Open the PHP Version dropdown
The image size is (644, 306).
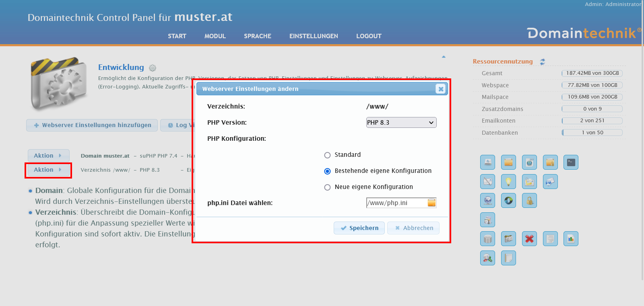(x=401, y=123)
